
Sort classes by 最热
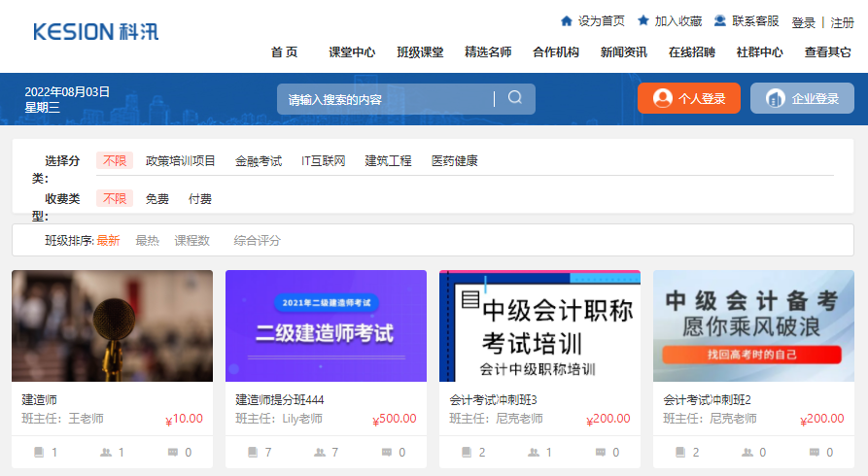tap(147, 240)
